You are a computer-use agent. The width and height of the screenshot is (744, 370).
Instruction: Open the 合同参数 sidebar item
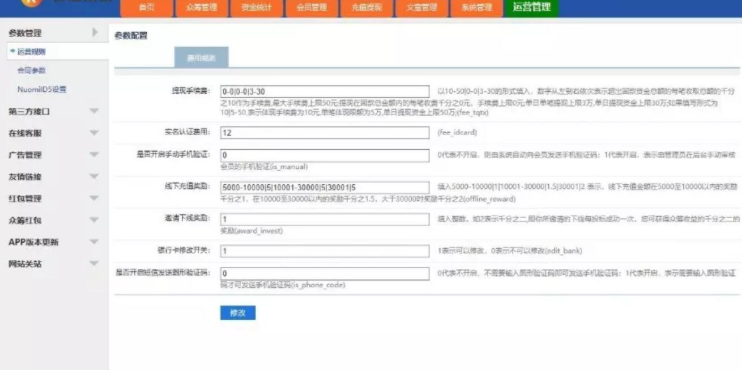(x=31, y=70)
